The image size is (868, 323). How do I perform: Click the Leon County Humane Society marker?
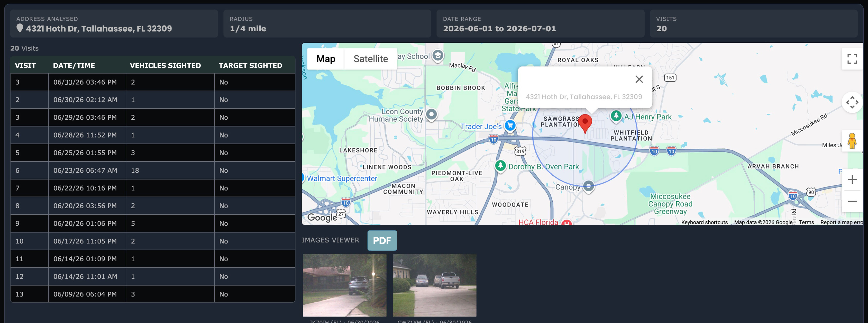click(431, 115)
